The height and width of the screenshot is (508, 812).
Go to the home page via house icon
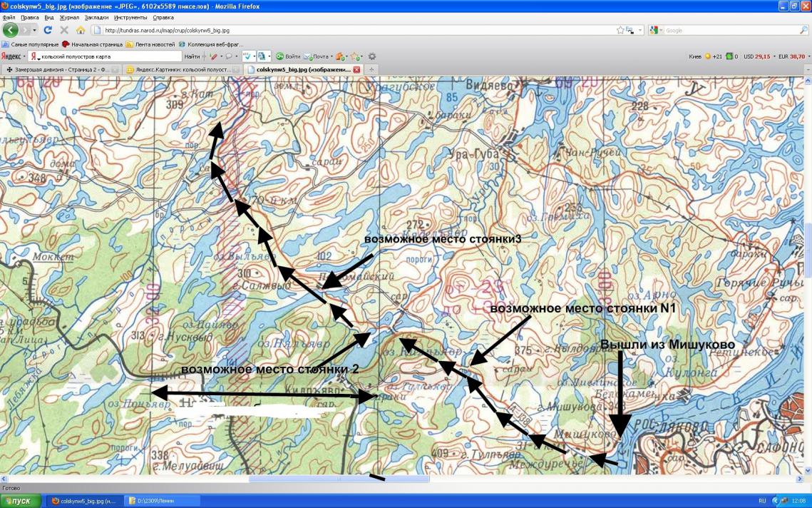click(x=81, y=31)
